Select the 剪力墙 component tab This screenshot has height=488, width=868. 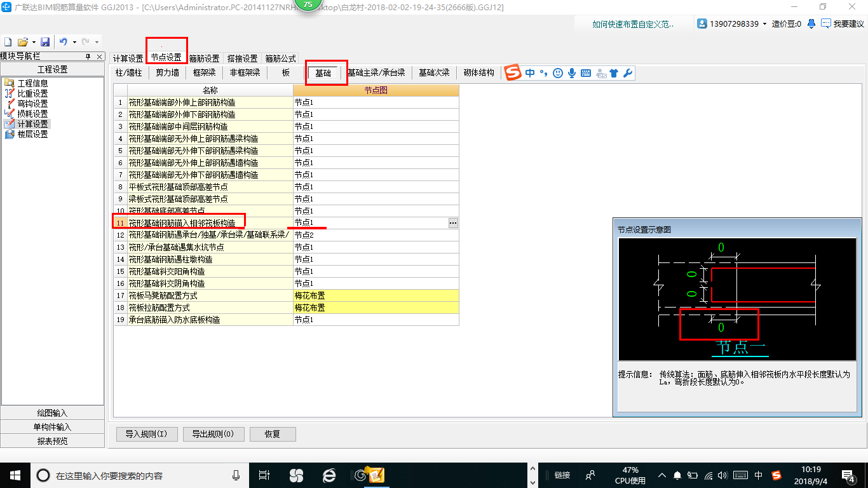pyautogui.click(x=168, y=72)
